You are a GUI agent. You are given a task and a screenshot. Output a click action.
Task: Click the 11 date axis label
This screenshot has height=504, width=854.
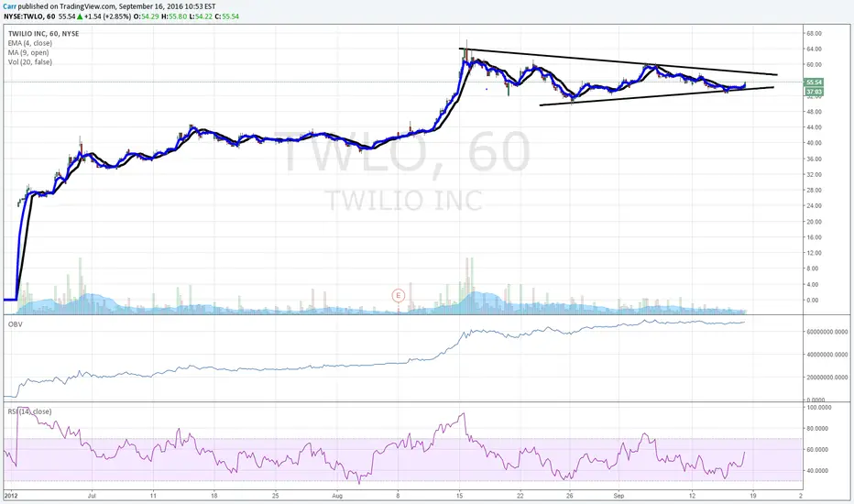tap(153, 496)
